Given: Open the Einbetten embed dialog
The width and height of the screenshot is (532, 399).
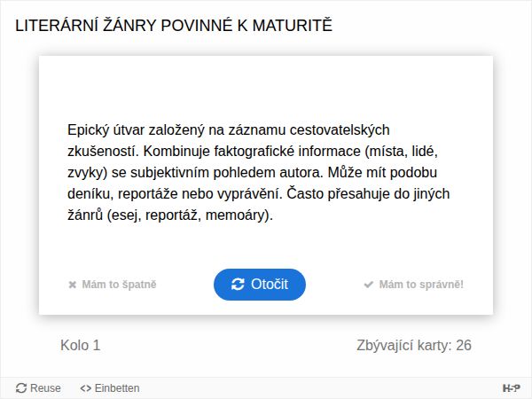Looking at the screenshot, I should [110, 388].
